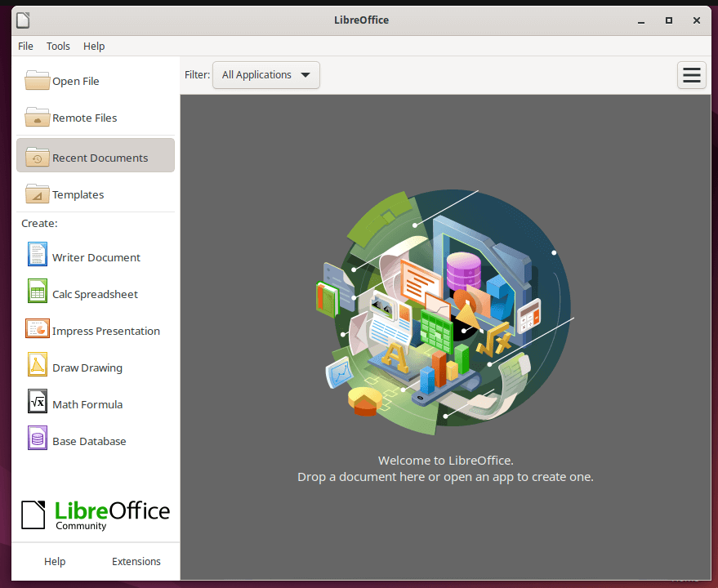Minimize the LibreOffice window
The width and height of the screenshot is (718, 588).
[x=641, y=20]
